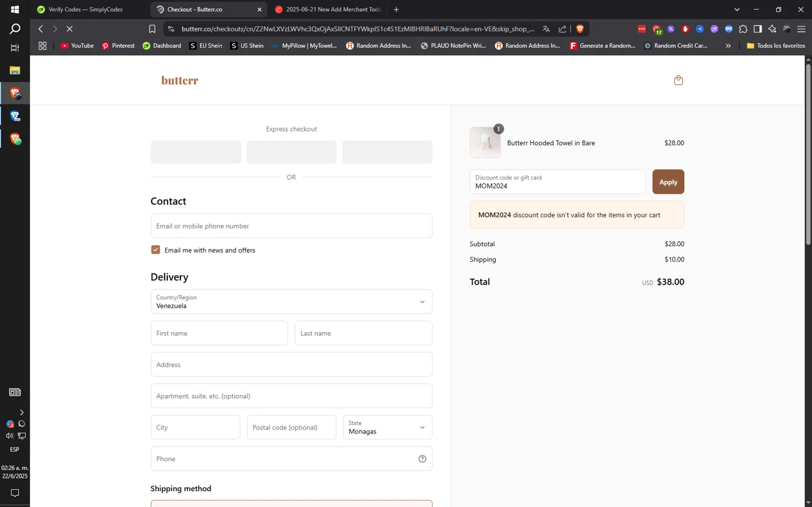
Task: Open the US Shein bookmark
Action: 247,46
